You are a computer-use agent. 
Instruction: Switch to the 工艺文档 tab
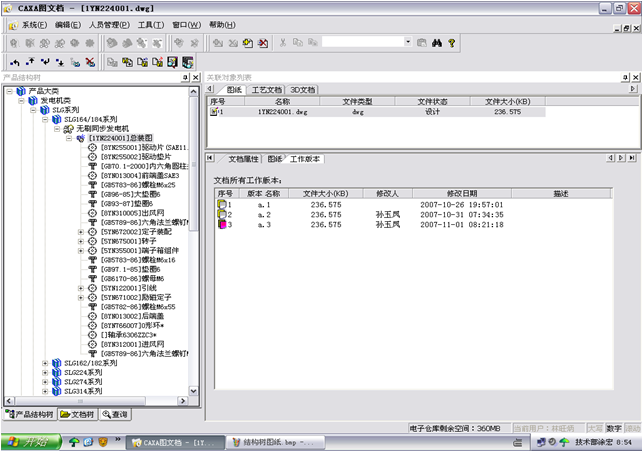tap(267, 89)
